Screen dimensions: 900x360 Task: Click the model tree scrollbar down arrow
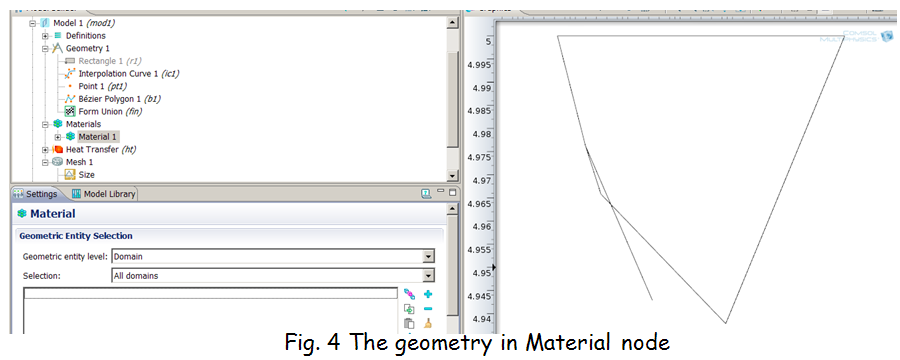coord(452,176)
